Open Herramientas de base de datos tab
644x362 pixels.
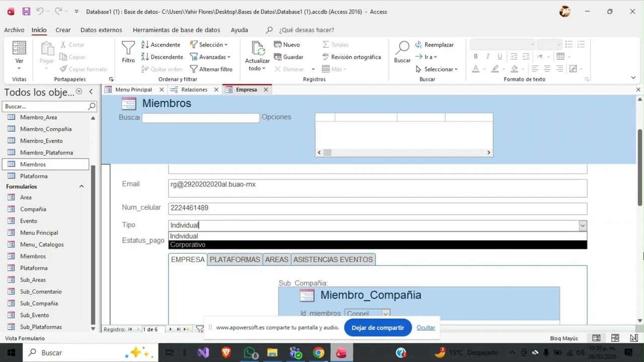click(x=177, y=30)
